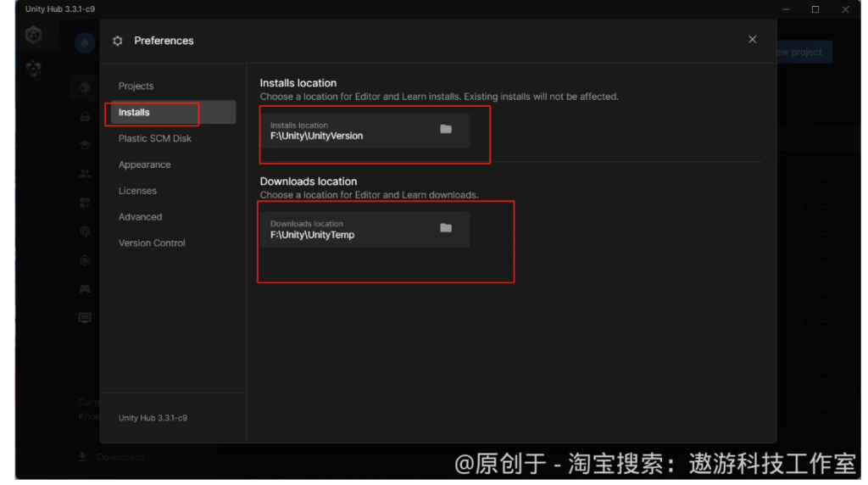Close the Preferences dialog
This screenshot has width=868, height=485.
coord(753,39)
